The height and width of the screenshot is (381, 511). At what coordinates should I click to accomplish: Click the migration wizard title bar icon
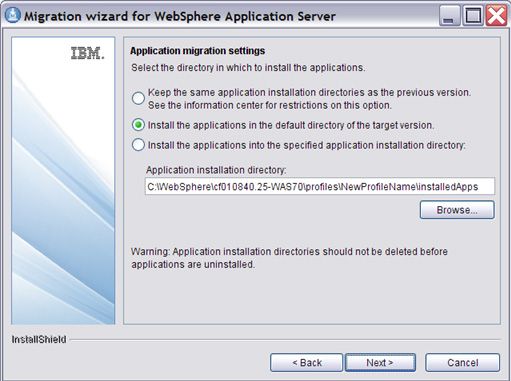click(13, 15)
